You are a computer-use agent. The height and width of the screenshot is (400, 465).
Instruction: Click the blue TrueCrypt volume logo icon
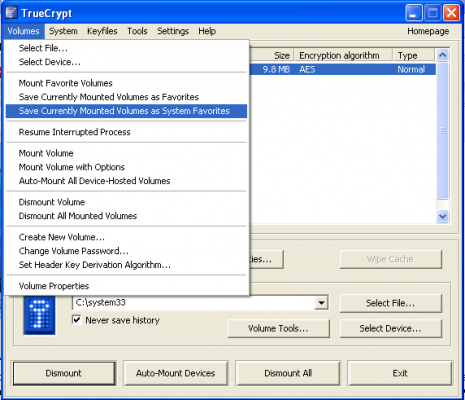(x=40, y=315)
